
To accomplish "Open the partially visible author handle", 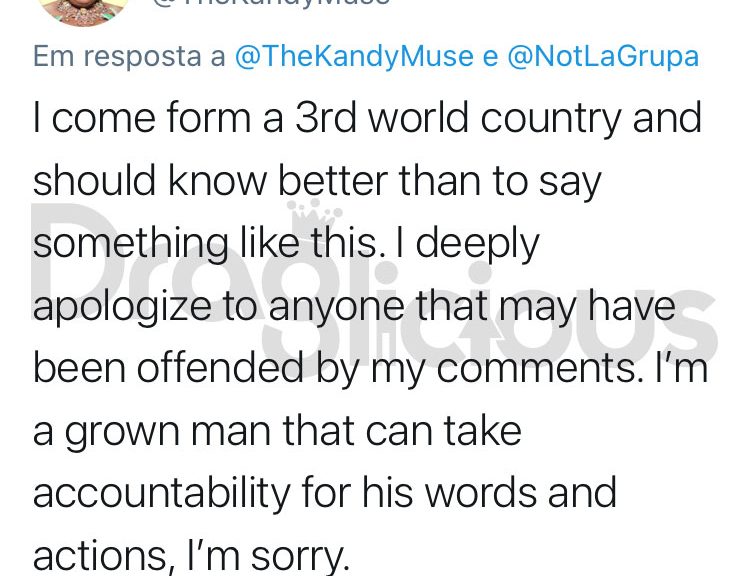I will click(x=271, y=2).
